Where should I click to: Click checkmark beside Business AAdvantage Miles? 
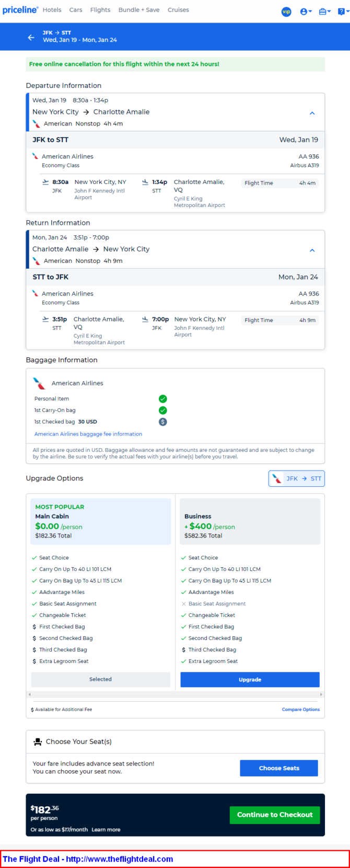183,592
